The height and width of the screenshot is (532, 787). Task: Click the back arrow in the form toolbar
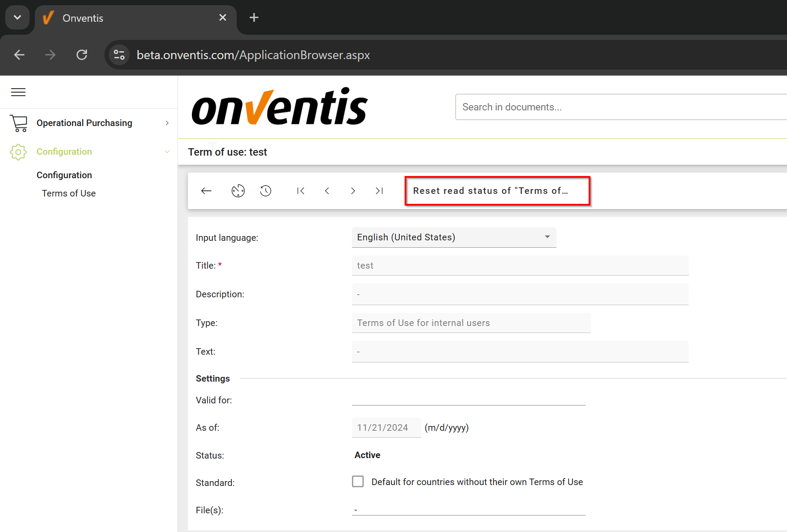point(206,191)
